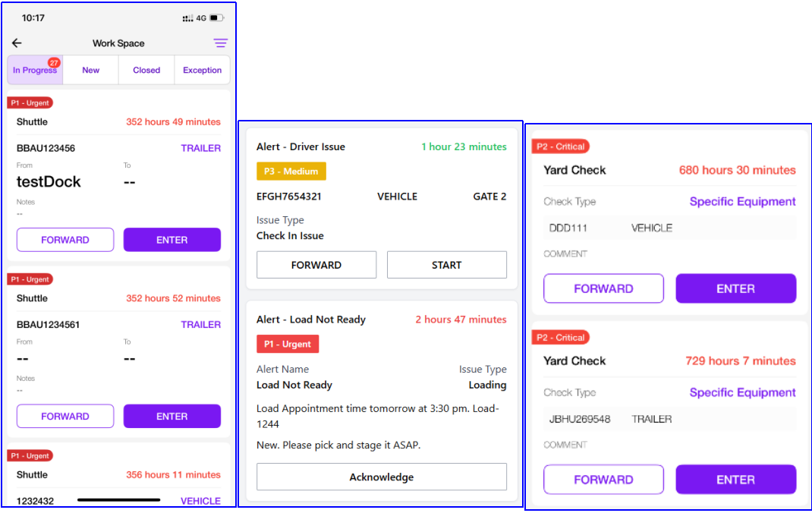The width and height of the screenshot is (812, 513).
Task: Tap the 10:17 clock in status bar
Action: (x=33, y=18)
